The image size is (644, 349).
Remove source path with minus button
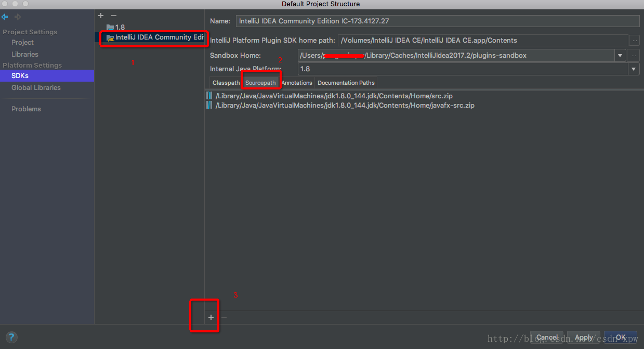pos(224,317)
